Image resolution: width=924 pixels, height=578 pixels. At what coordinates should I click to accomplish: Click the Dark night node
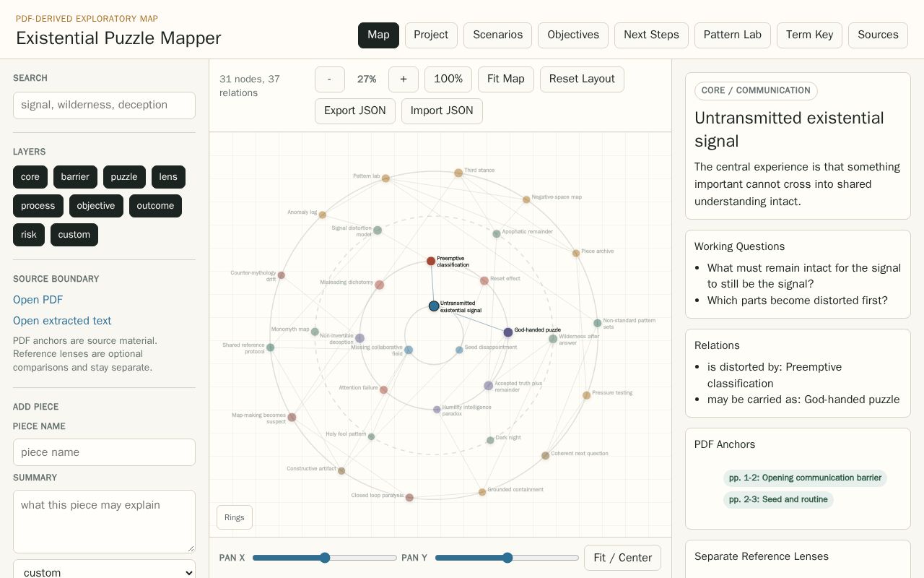pos(490,440)
